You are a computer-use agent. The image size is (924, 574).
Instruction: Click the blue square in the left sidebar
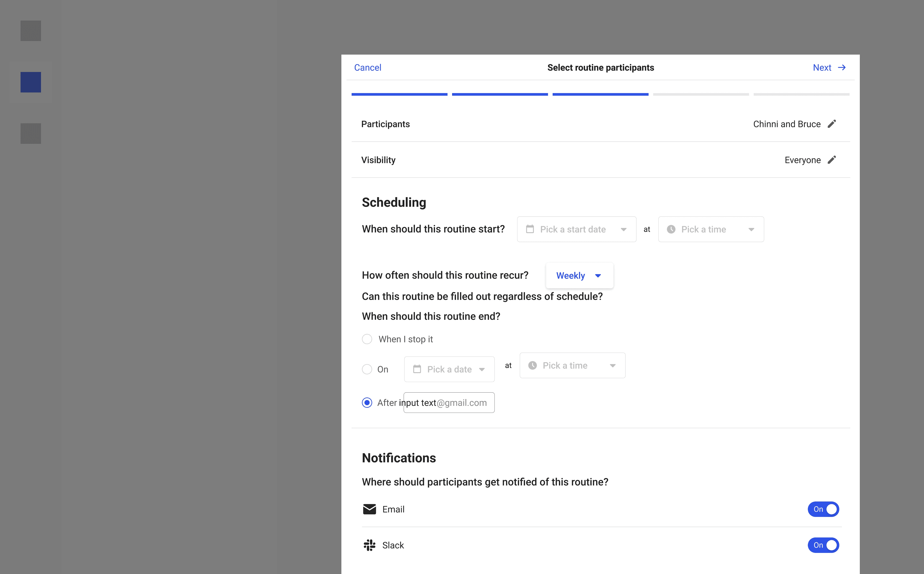tap(31, 82)
